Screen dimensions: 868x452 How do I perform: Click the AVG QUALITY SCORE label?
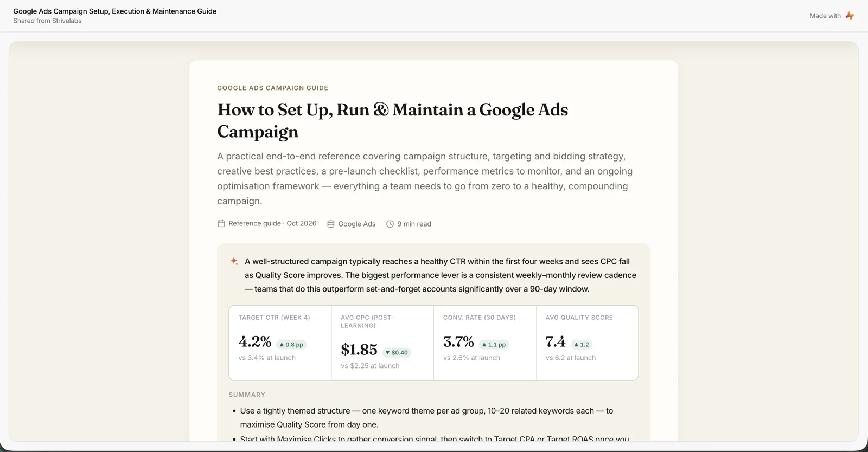(x=579, y=318)
